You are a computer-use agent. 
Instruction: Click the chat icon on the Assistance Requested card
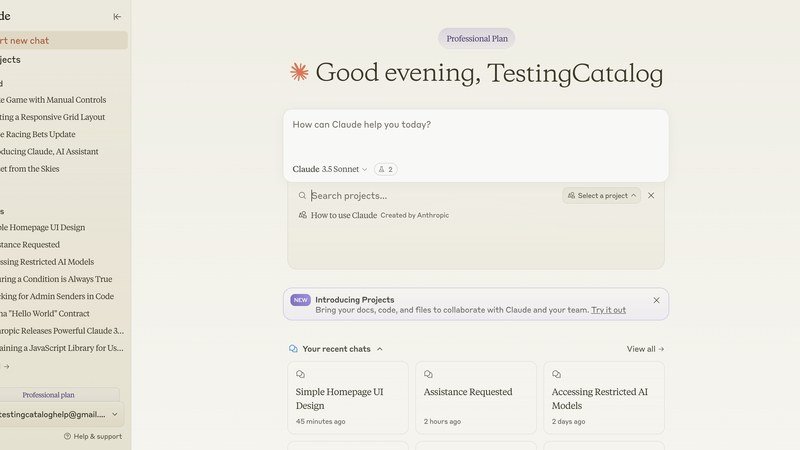[429, 374]
